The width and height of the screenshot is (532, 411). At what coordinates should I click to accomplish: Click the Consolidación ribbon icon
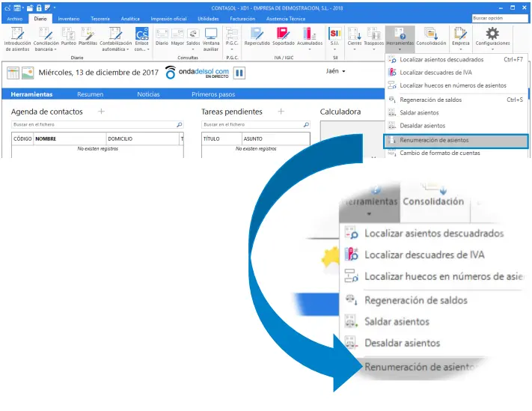tap(431, 37)
